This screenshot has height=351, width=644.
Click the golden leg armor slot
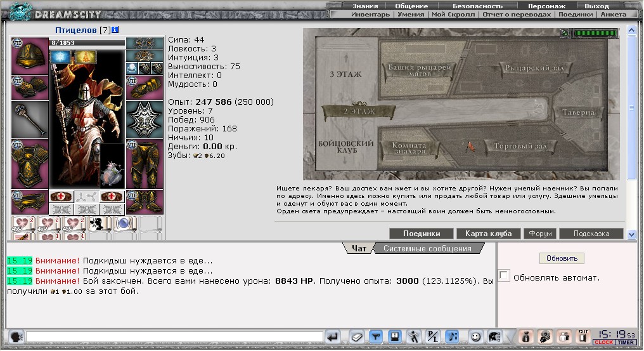145,164
